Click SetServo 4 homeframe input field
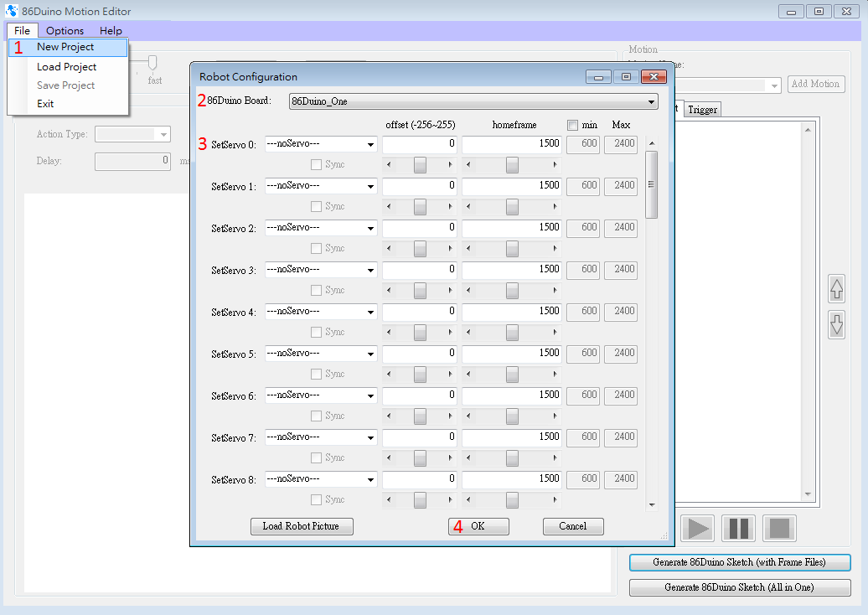Image resolution: width=868 pixels, height=615 pixels. (x=512, y=312)
